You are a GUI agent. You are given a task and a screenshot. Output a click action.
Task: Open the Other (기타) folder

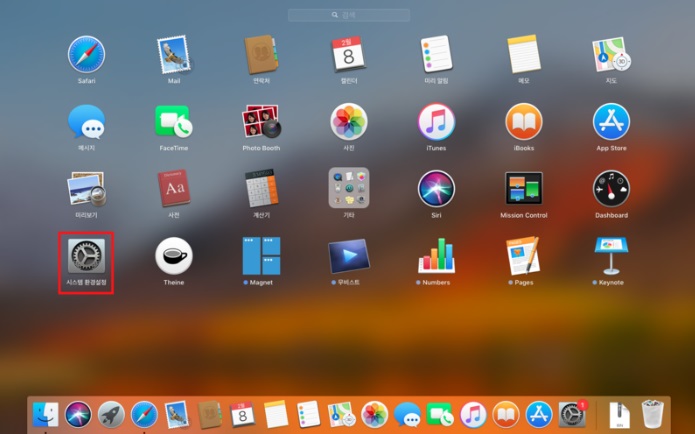coord(349,188)
